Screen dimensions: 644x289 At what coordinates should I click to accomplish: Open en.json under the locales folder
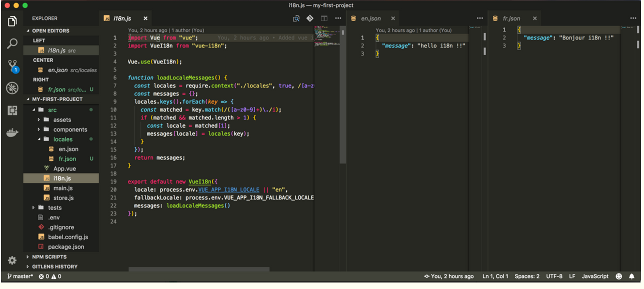(x=61, y=149)
